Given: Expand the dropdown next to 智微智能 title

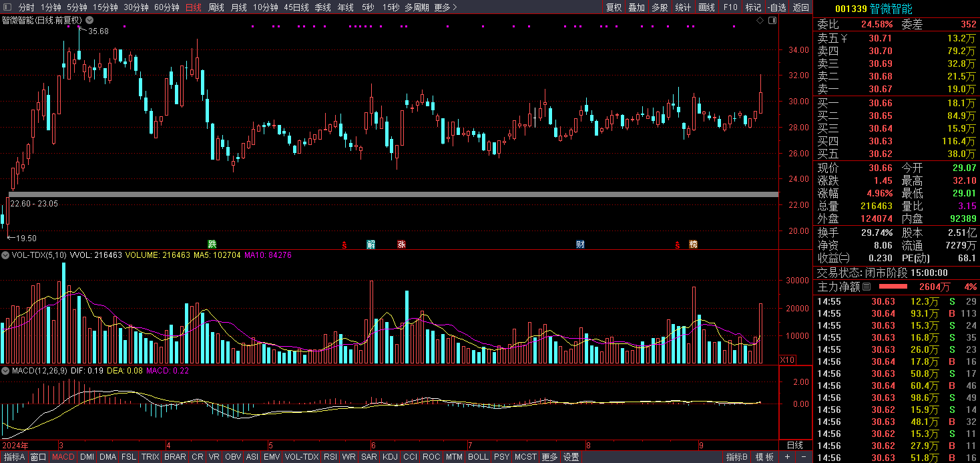Looking at the screenshot, I should pyautogui.click(x=89, y=20).
